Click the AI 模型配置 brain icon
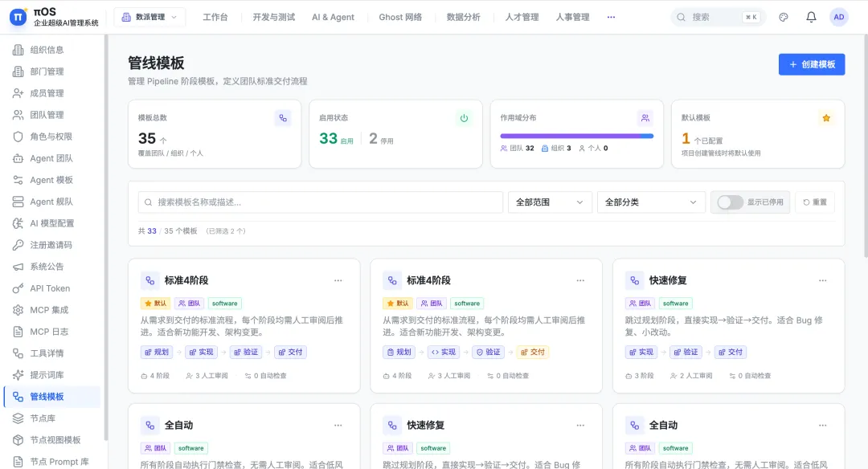Viewport: 868px width, 469px height. tap(18, 223)
